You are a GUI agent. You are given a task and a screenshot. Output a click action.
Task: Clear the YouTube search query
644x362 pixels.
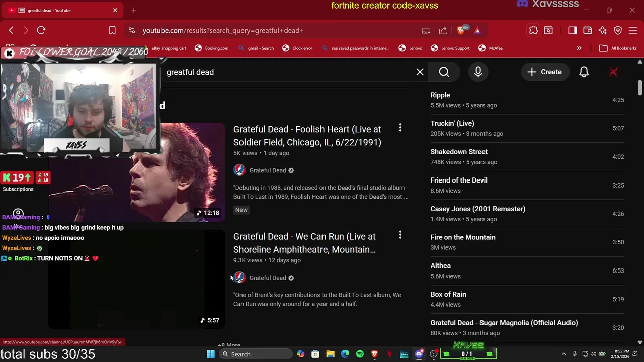(x=420, y=72)
